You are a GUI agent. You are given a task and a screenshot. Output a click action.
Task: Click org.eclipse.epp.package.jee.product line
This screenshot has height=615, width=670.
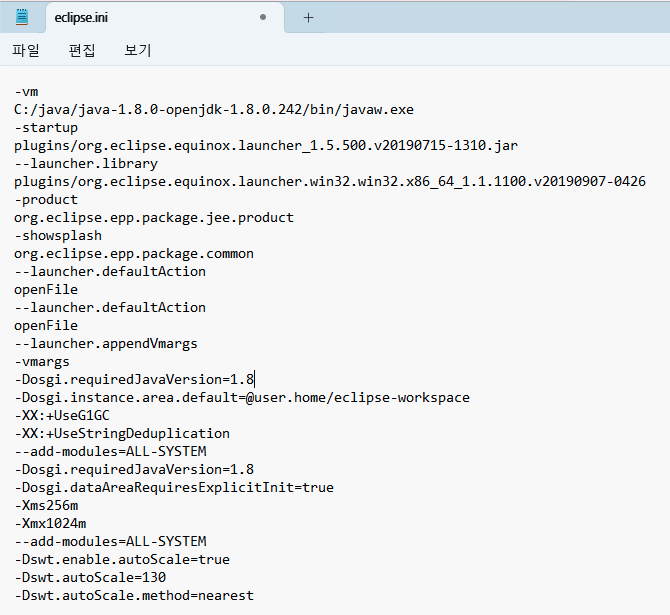click(x=154, y=218)
